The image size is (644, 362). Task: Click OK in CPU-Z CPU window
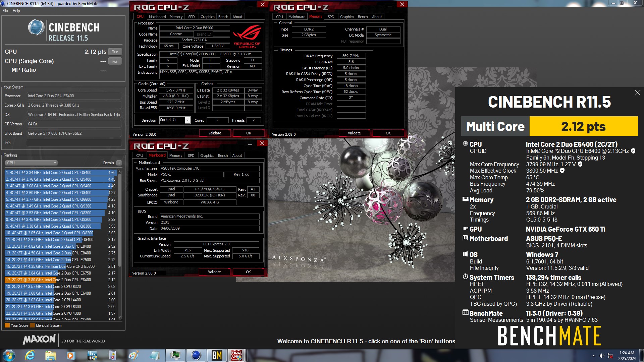[249, 133]
